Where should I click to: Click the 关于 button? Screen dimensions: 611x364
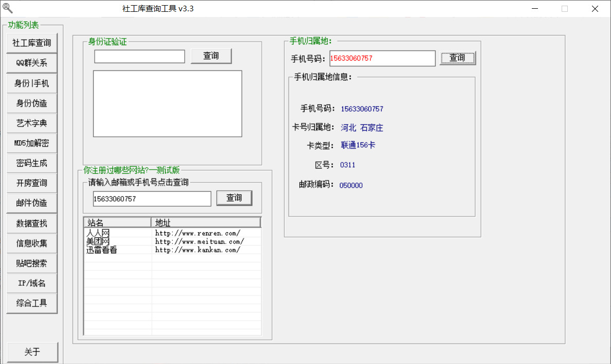pos(32,352)
